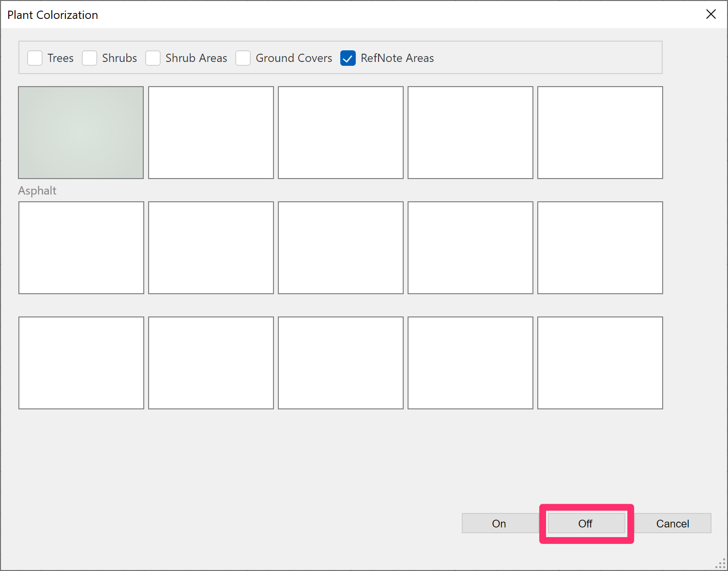Check the Shrubs option

click(90, 58)
